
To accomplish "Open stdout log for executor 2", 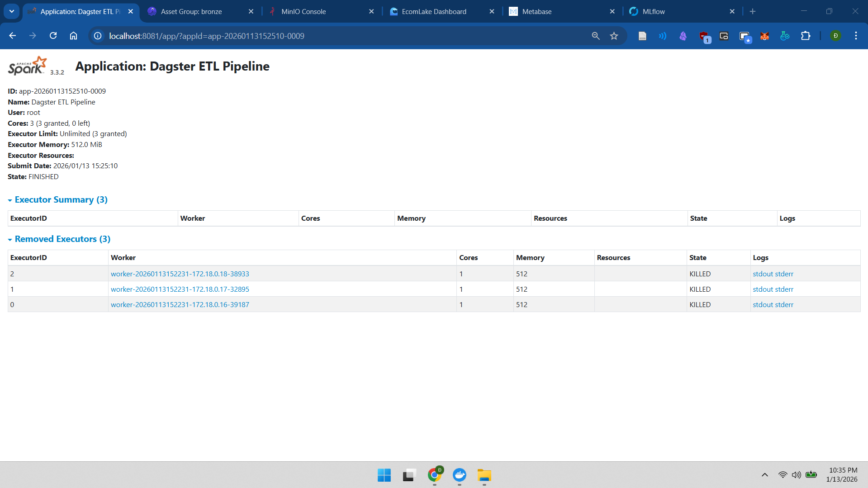I will click(763, 274).
